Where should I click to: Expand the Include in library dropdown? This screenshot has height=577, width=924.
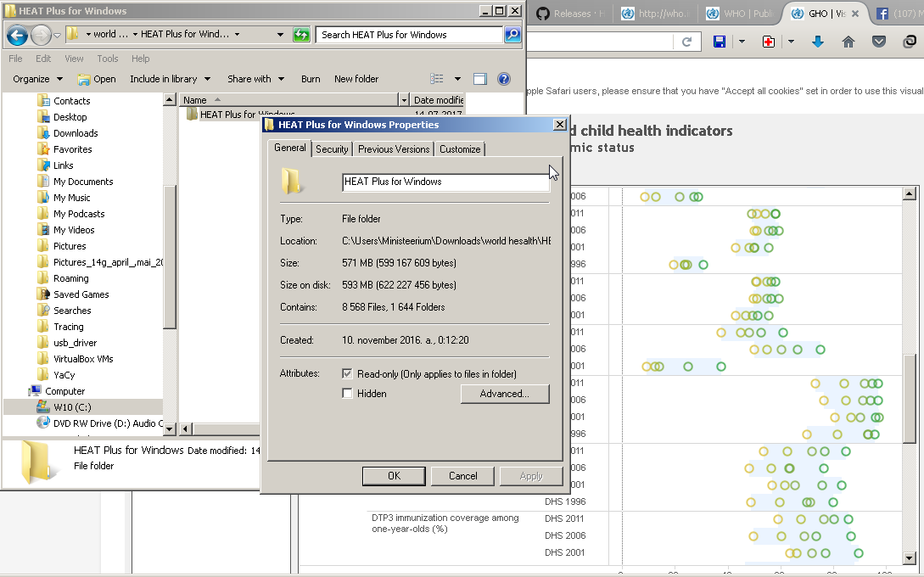tap(170, 79)
